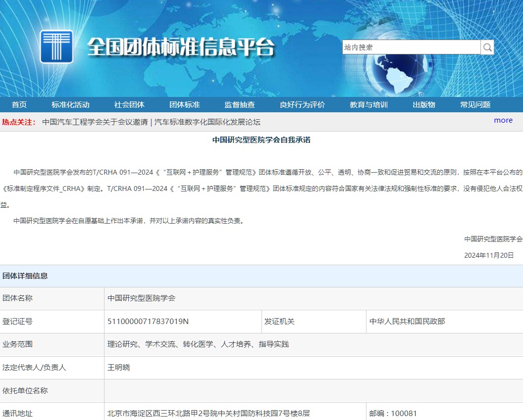Image resolution: width=523 pixels, height=420 pixels.
Task: Click registration number 51100000717837019N
Action: pos(148,322)
